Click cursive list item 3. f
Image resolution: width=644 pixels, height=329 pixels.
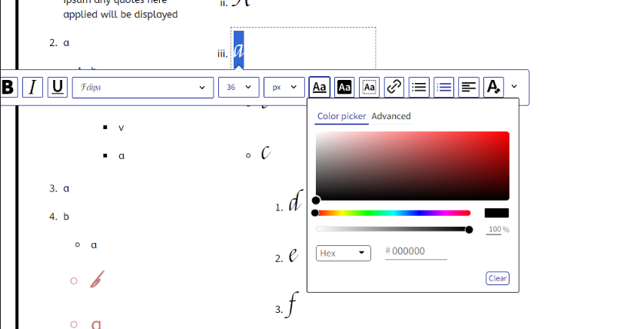pos(287,304)
